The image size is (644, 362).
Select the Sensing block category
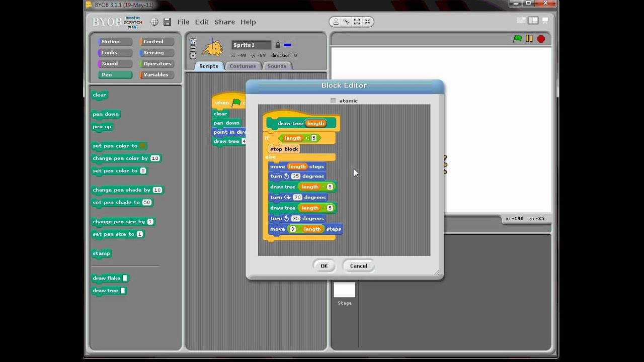157,53
